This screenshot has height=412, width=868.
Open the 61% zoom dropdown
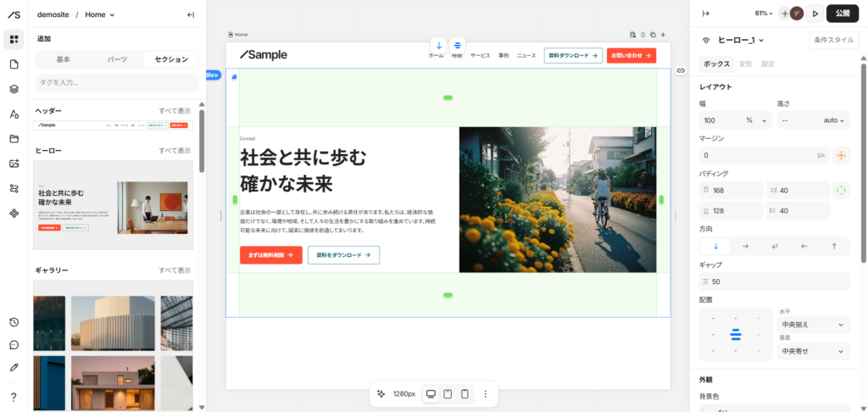pos(764,14)
